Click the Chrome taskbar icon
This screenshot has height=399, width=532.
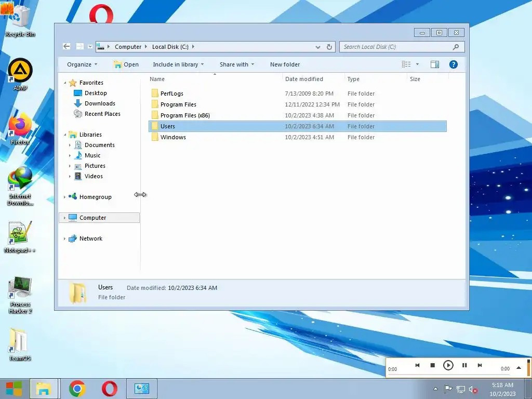(77, 389)
